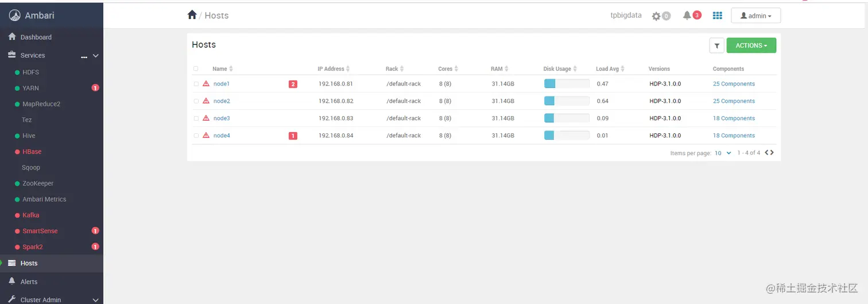Open 25 Components link for node1
Viewport: 868px width, 304px height.
734,84
